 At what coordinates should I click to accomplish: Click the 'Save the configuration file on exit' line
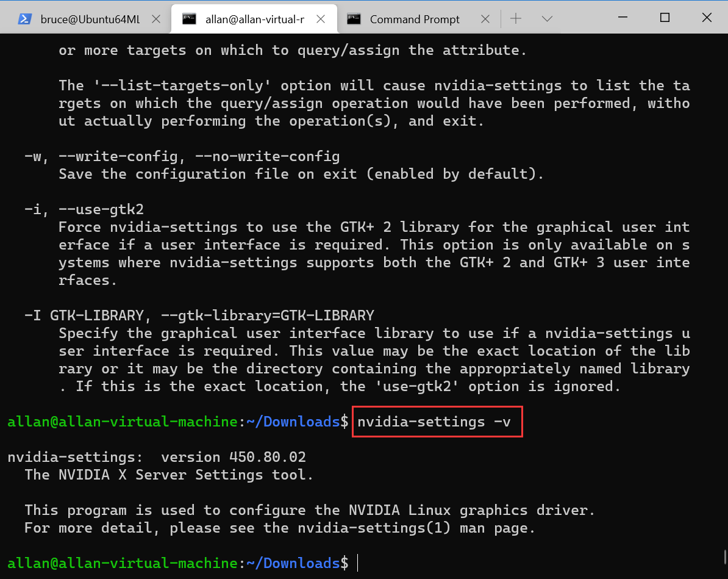pyautogui.click(x=301, y=174)
